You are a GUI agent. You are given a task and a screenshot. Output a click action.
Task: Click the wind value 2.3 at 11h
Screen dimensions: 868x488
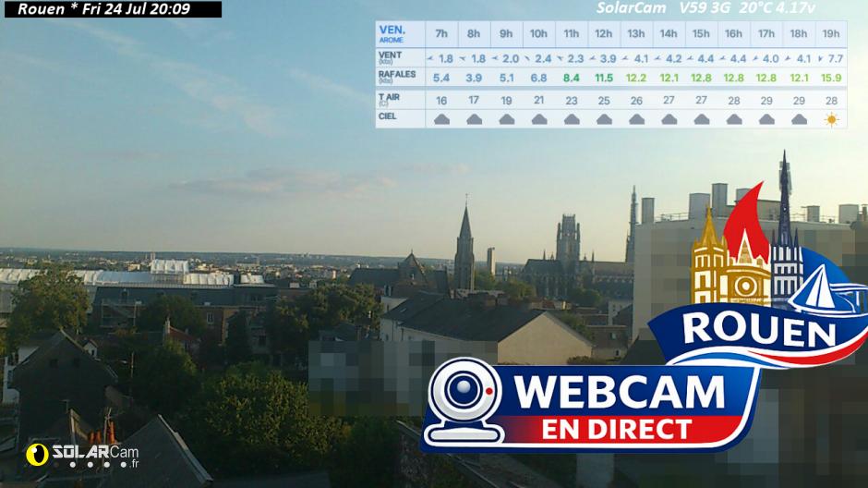pos(575,58)
